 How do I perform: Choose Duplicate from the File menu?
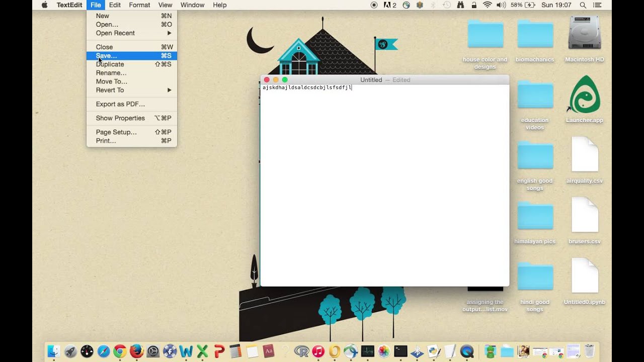[x=132, y=64]
